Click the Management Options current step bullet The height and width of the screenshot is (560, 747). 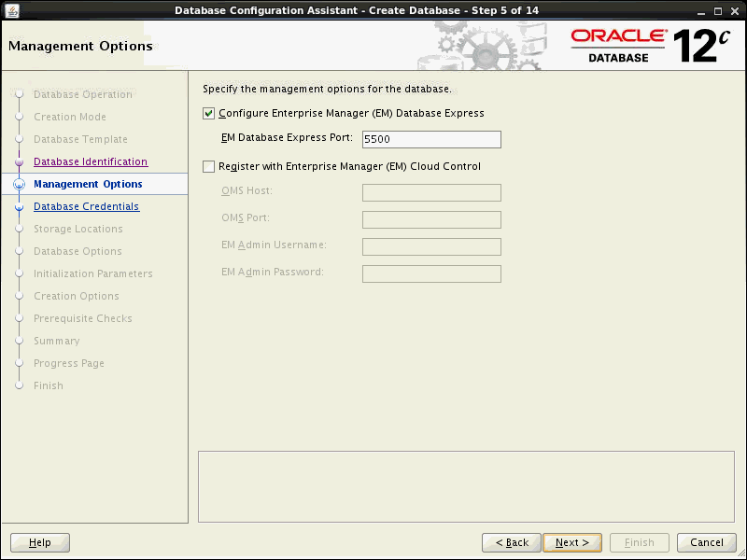19,184
